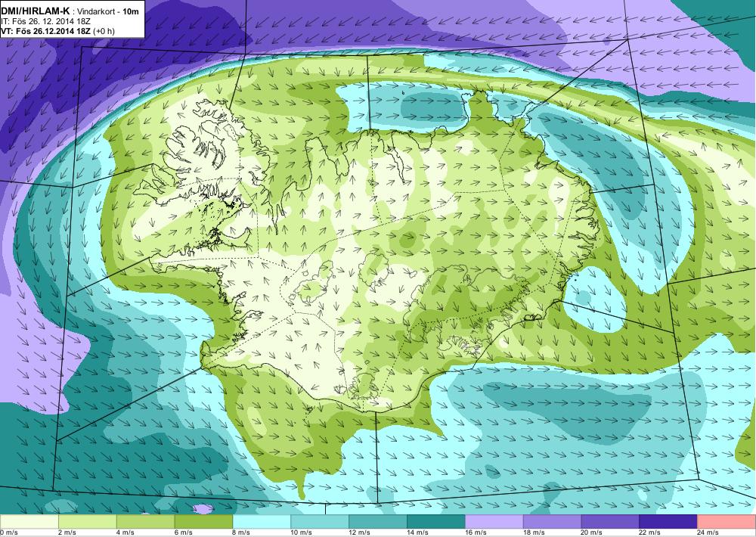Click the '2 m/s' legend label

click(x=67, y=532)
